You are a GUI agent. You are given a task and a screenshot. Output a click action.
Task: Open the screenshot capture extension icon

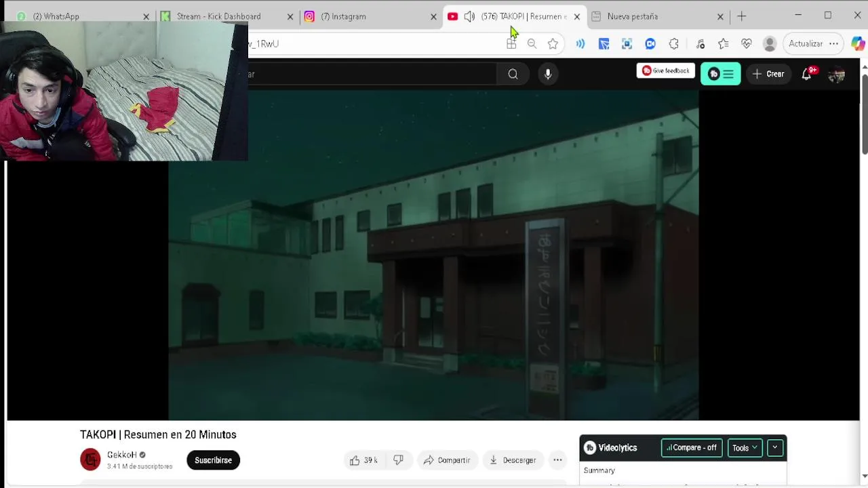coord(627,43)
